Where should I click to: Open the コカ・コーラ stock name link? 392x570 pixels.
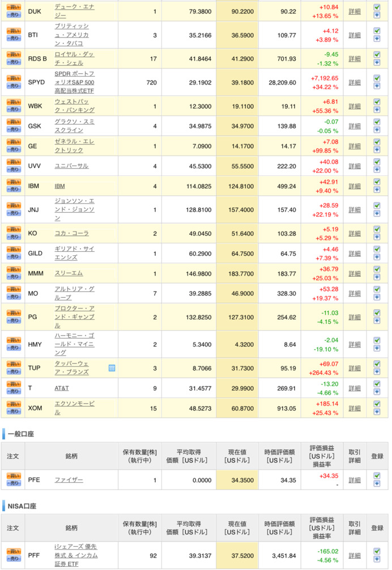(71, 233)
